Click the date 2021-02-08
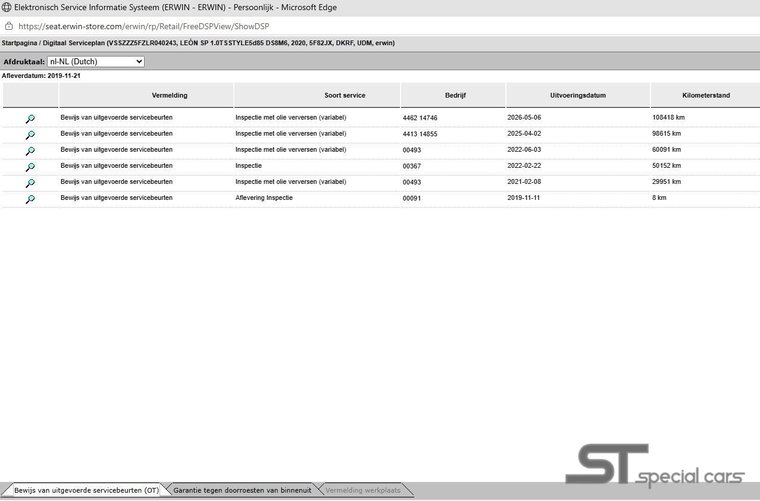Screen dimensions: 760x501 [x=524, y=181]
